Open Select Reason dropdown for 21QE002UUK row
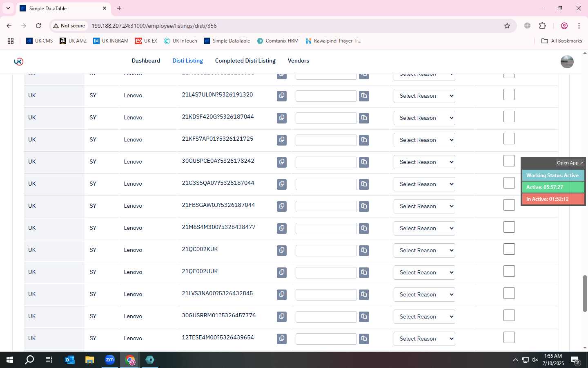This screenshot has height=368, width=588. [x=424, y=272]
